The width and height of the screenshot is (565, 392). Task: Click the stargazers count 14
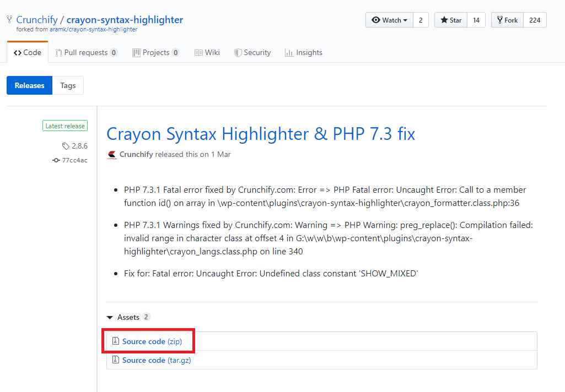coord(476,20)
